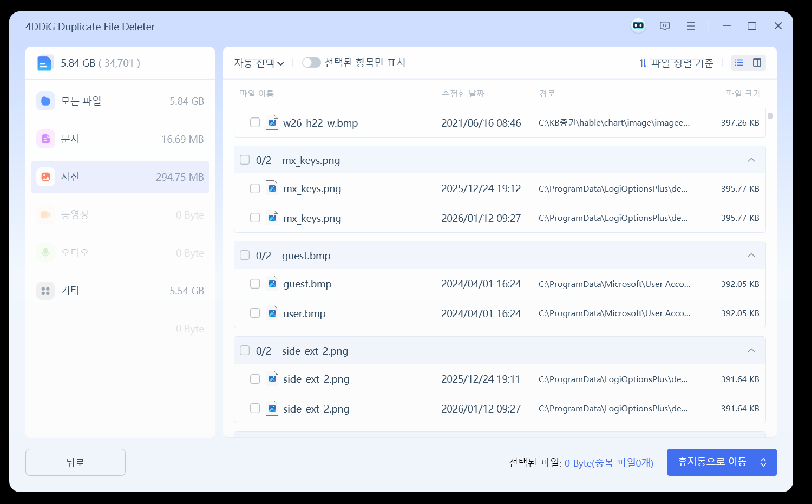Click the 파일 이름 column header
The image size is (812, 504).
(x=257, y=94)
